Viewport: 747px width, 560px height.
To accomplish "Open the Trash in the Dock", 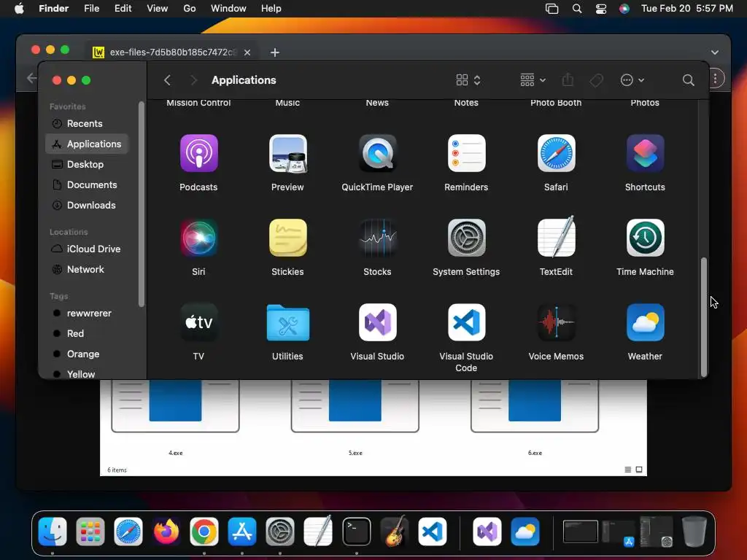I will tap(694, 532).
